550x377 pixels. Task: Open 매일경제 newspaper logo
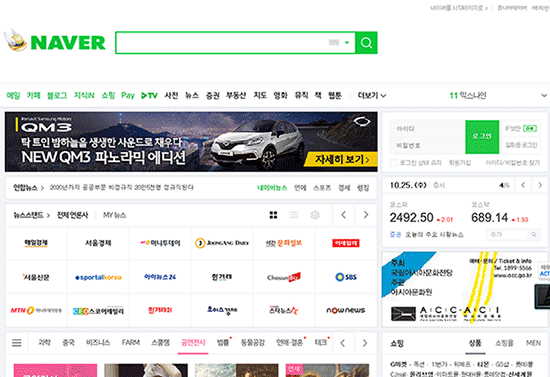tap(36, 243)
